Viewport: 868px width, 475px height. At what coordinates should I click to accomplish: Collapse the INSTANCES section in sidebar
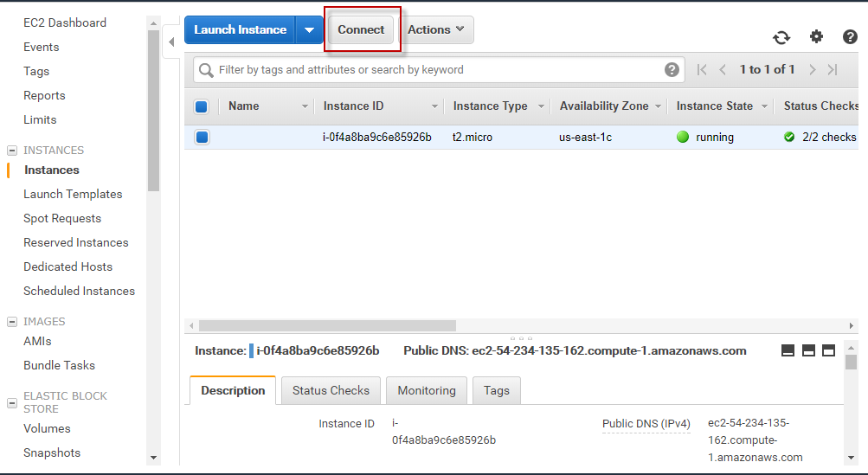pyautogui.click(x=12, y=151)
